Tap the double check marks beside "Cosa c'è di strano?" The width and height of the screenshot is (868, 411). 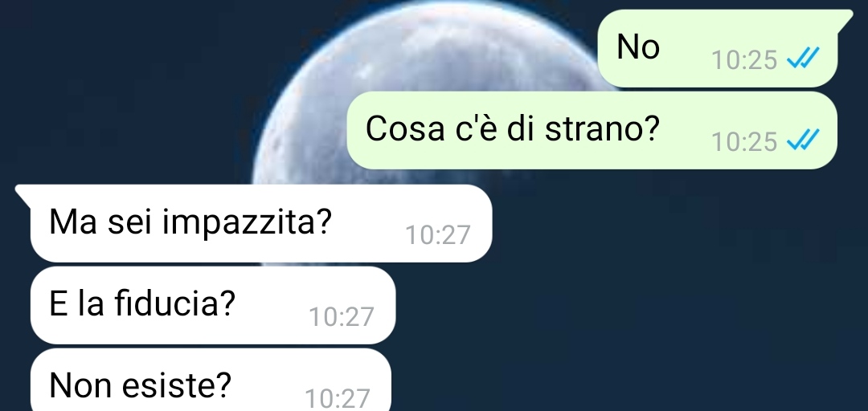pyautogui.click(x=803, y=139)
